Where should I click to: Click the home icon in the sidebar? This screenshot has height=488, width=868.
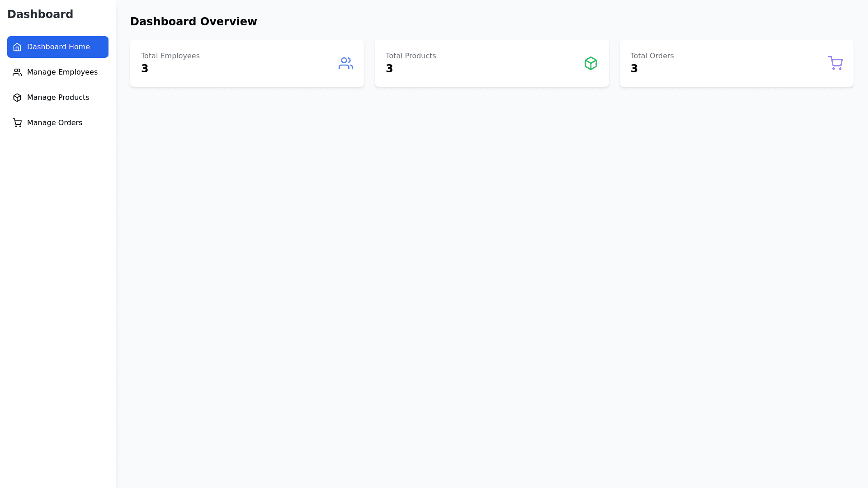tap(17, 47)
